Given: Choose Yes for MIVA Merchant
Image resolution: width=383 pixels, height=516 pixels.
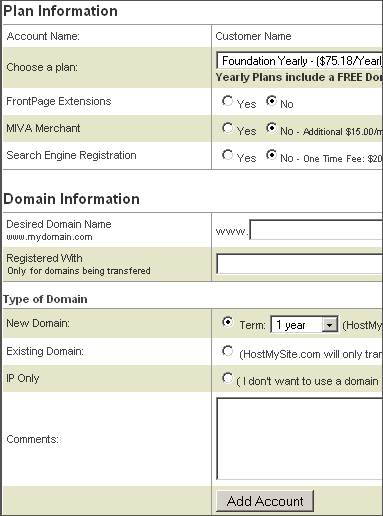Looking at the screenshot, I should (227, 128).
